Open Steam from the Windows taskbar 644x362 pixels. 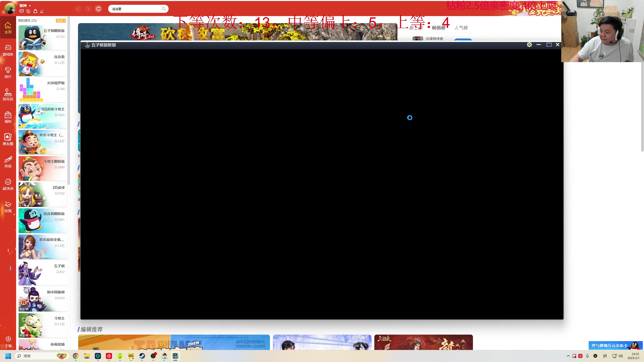coord(142,356)
